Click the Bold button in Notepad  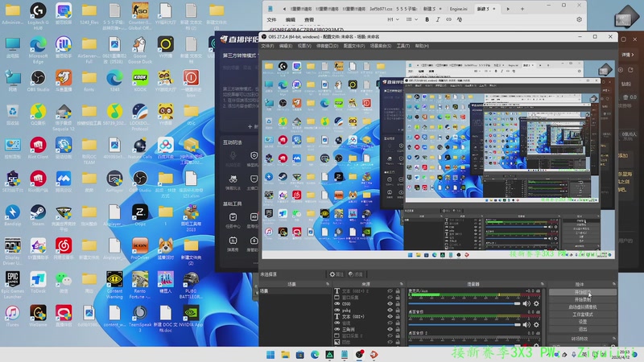427,19
